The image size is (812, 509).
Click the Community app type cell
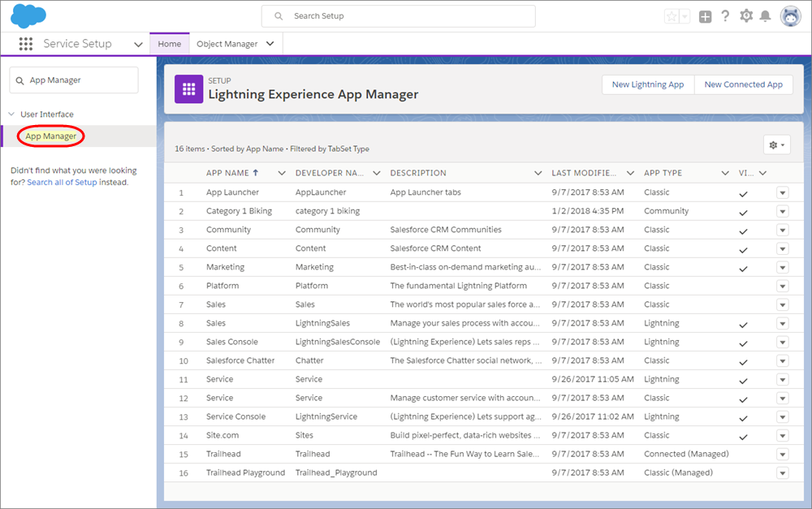pyautogui.click(x=666, y=211)
